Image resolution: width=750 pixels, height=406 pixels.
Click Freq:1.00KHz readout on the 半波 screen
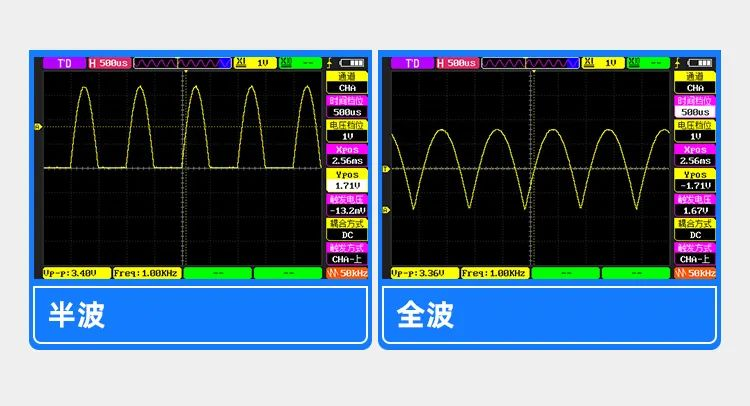[x=147, y=273]
